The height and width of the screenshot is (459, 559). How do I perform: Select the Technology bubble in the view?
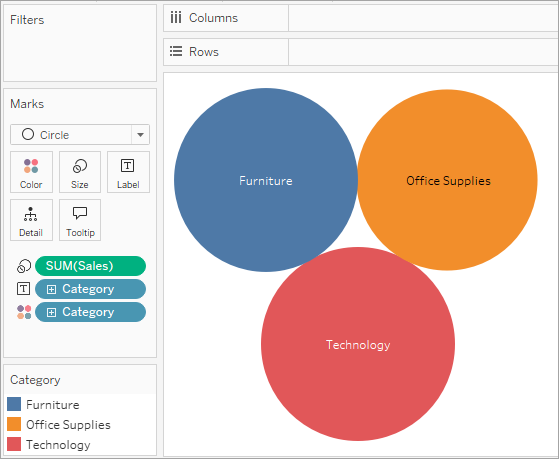point(358,344)
